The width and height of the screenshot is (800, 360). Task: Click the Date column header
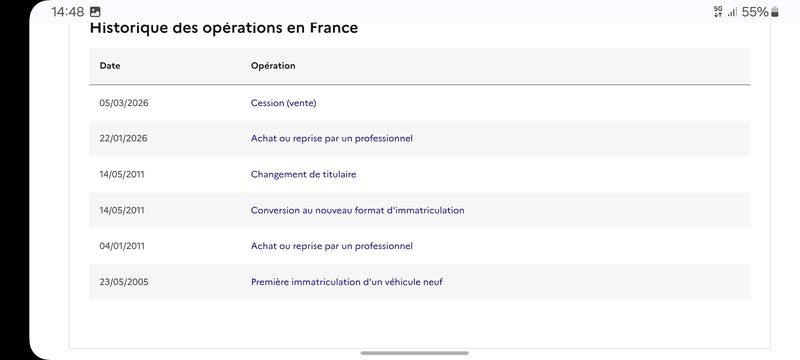[x=110, y=66]
